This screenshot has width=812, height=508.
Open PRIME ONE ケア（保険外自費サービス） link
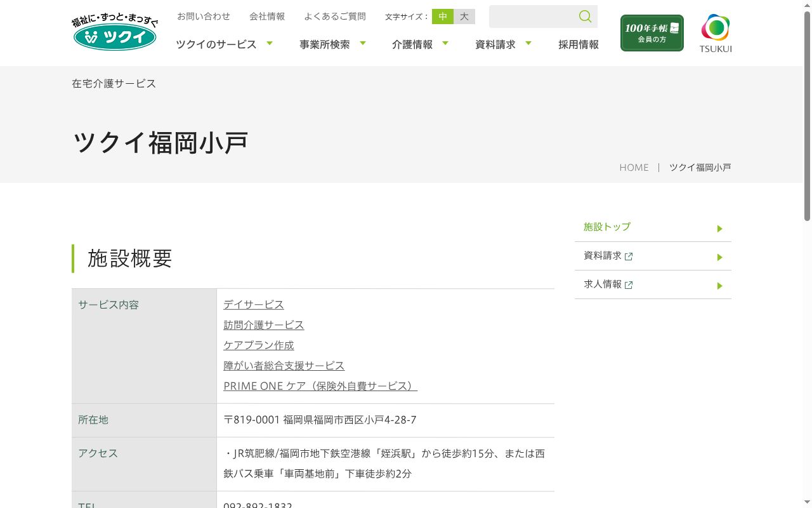coord(320,386)
